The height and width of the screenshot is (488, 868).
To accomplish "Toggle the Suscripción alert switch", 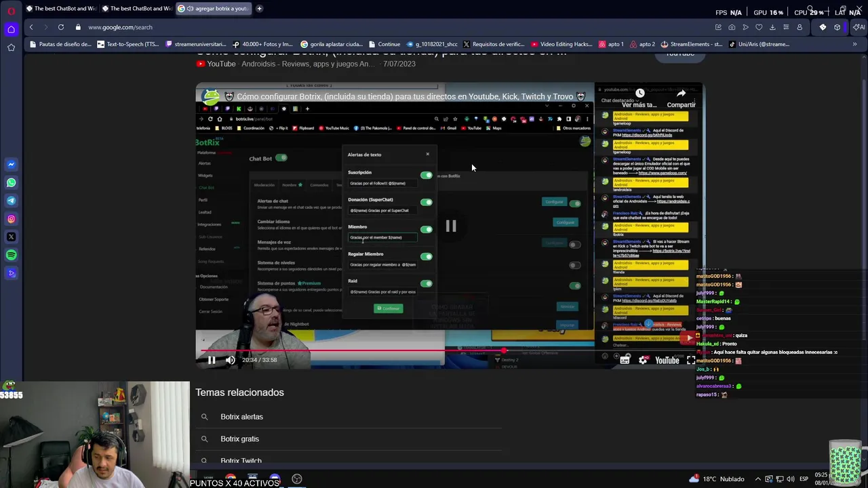I will coord(426,175).
